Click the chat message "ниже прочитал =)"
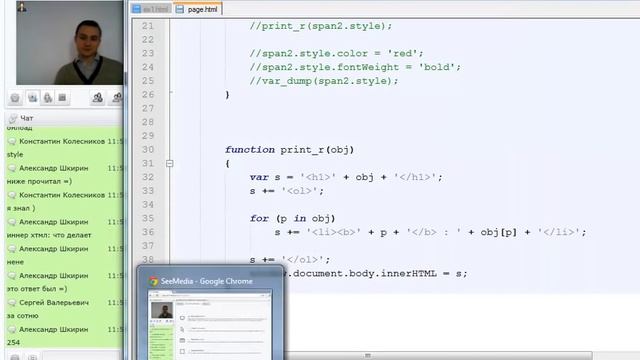640x360 pixels. [x=39, y=181]
